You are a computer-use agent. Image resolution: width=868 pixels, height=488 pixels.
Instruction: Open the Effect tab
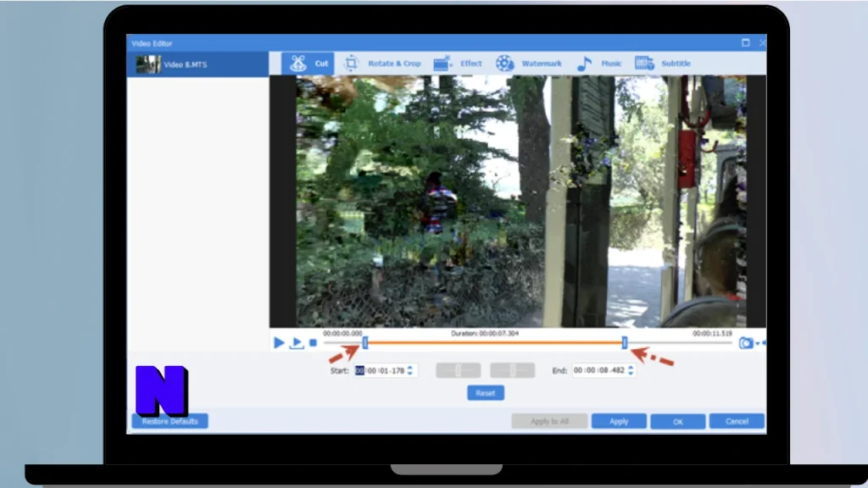(x=458, y=64)
